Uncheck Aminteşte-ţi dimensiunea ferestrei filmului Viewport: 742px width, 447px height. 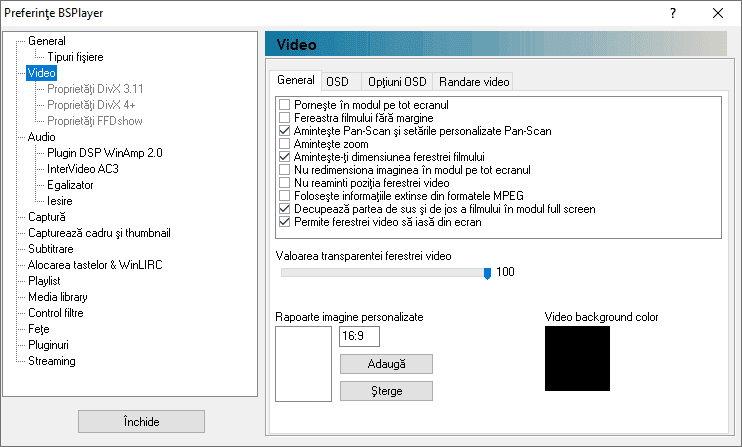click(x=284, y=157)
